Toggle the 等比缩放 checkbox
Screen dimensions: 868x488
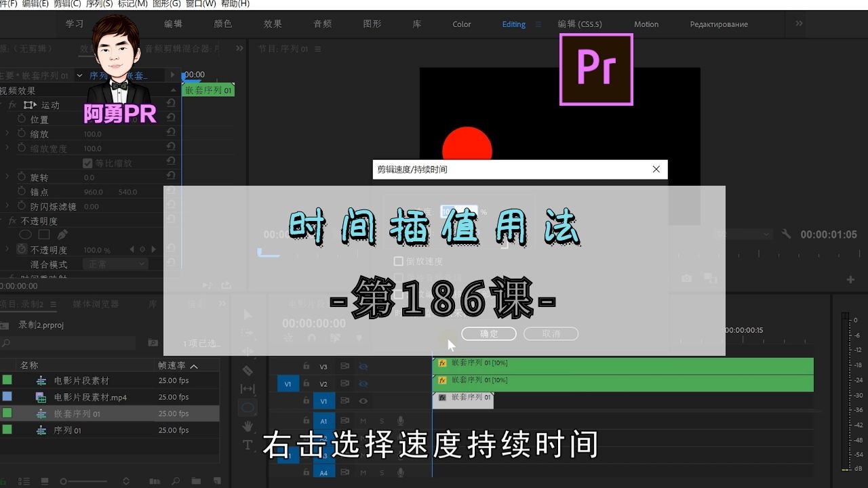(x=87, y=163)
